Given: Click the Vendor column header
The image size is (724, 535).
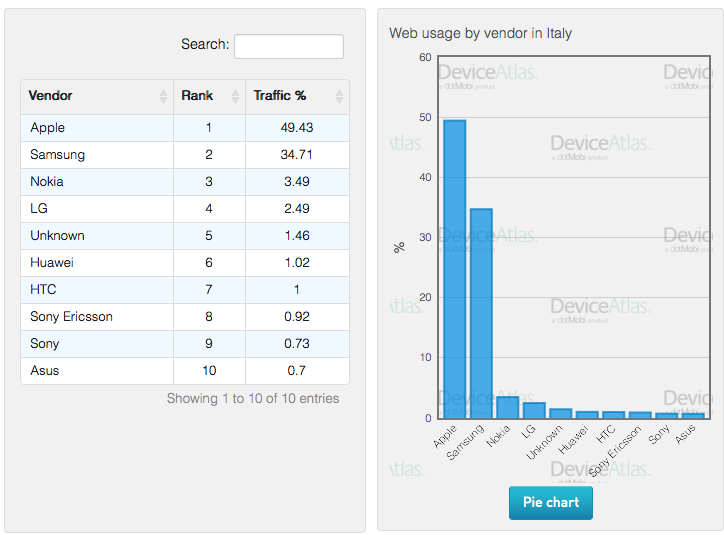Looking at the screenshot, I should point(97,96).
